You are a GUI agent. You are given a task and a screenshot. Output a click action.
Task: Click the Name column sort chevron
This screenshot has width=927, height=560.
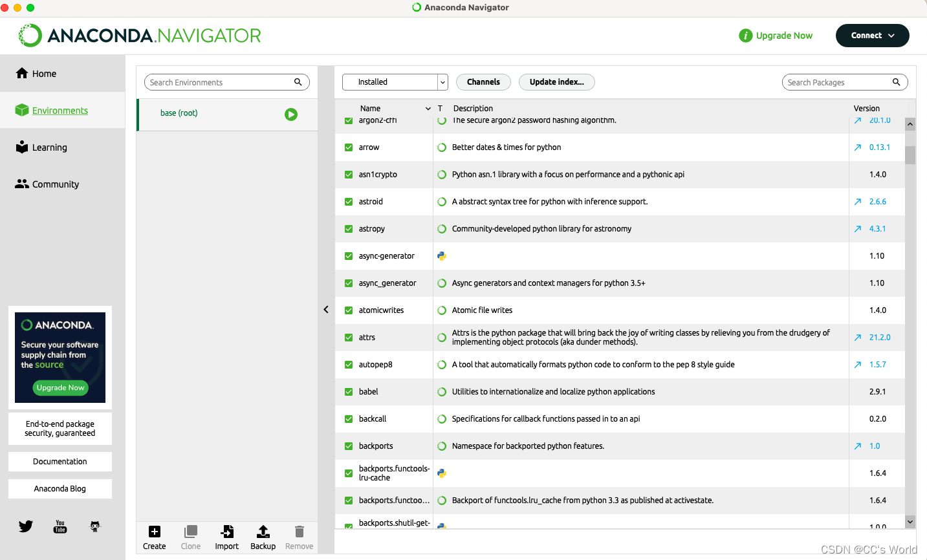[428, 109]
